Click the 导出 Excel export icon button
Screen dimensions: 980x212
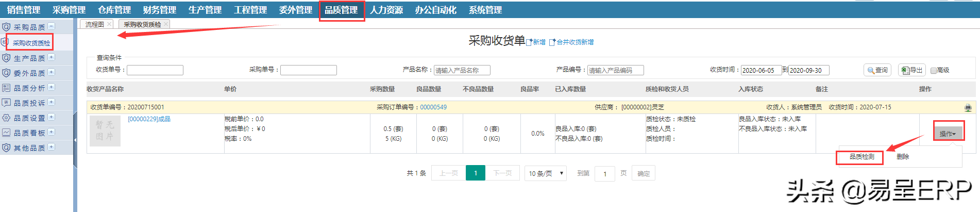click(x=906, y=70)
